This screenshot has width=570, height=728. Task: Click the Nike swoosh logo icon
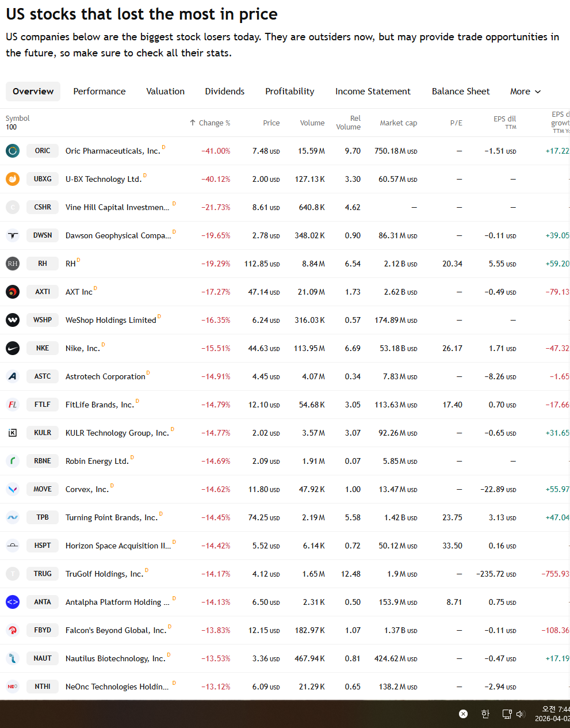[x=13, y=348]
